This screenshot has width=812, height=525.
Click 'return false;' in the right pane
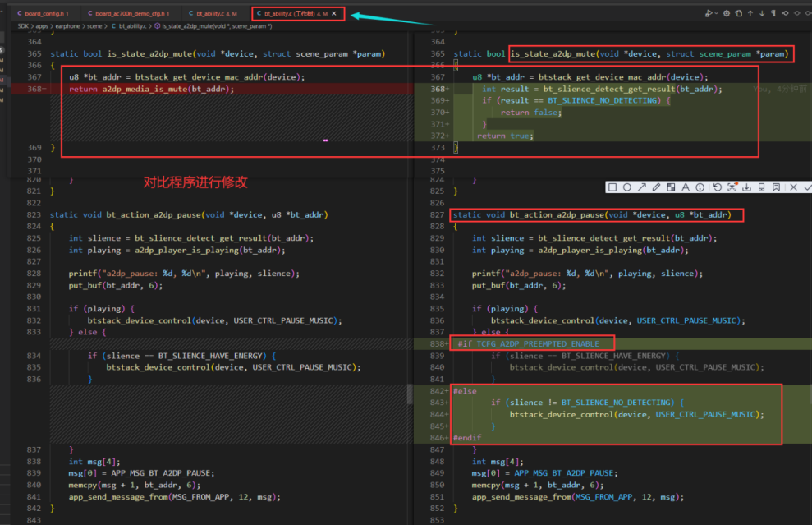(x=531, y=113)
